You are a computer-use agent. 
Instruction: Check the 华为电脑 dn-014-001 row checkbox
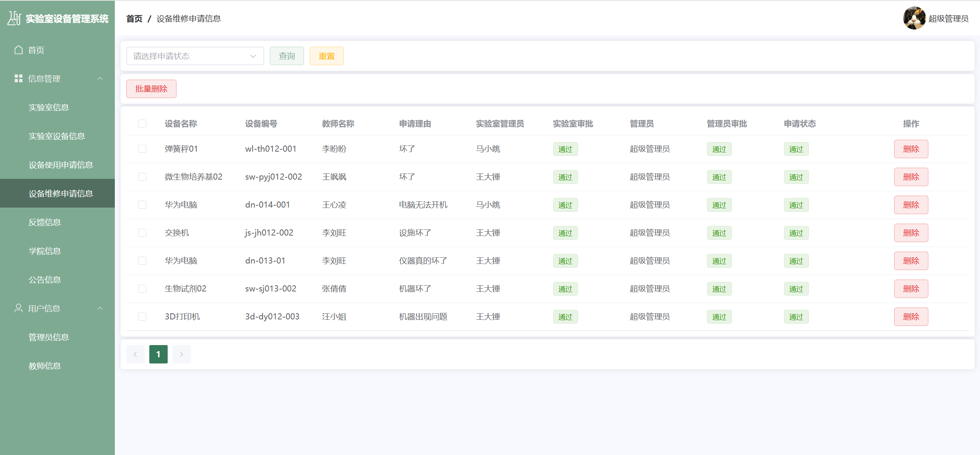142,205
